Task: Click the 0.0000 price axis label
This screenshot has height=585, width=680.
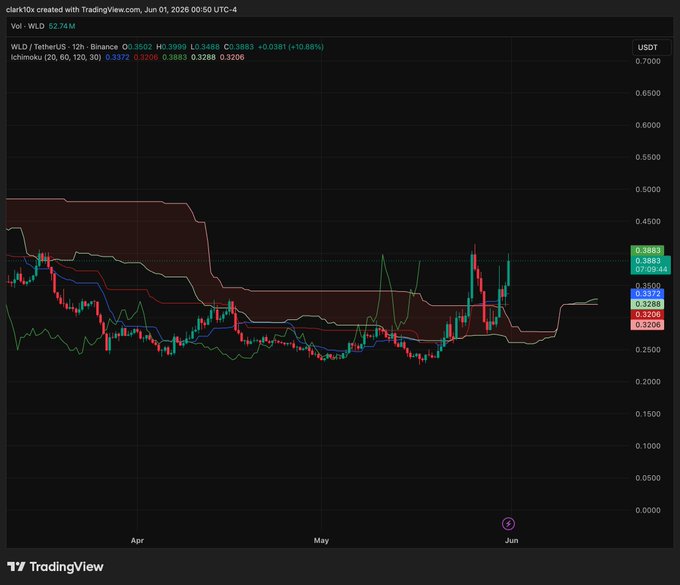Action: (x=648, y=510)
